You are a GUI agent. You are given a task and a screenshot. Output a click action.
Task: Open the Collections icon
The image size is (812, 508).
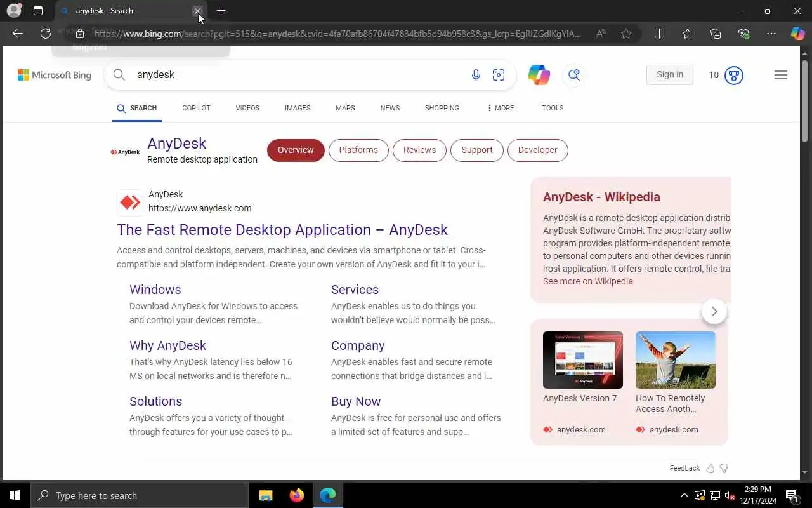click(x=716, y=34)
